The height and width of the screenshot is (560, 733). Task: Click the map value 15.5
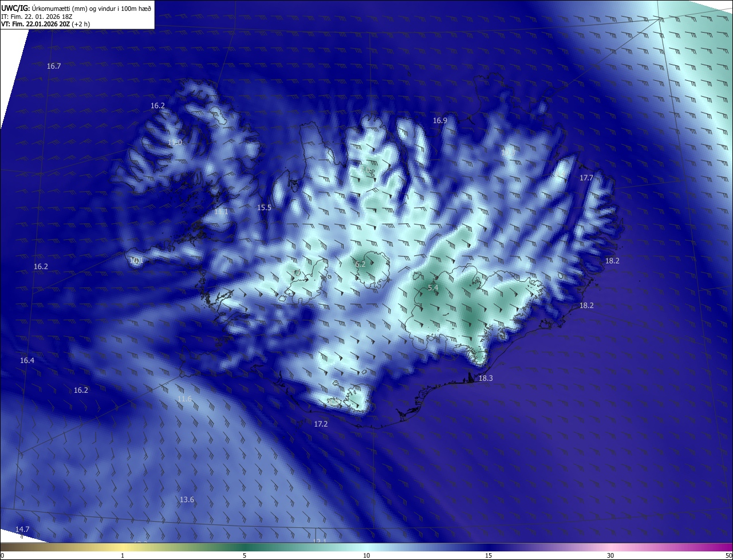point(264,208)
